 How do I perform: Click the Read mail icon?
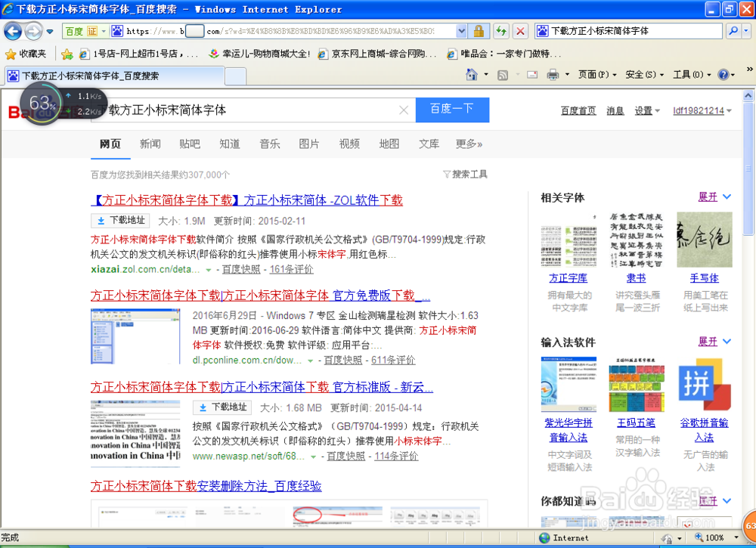point(531,75)
